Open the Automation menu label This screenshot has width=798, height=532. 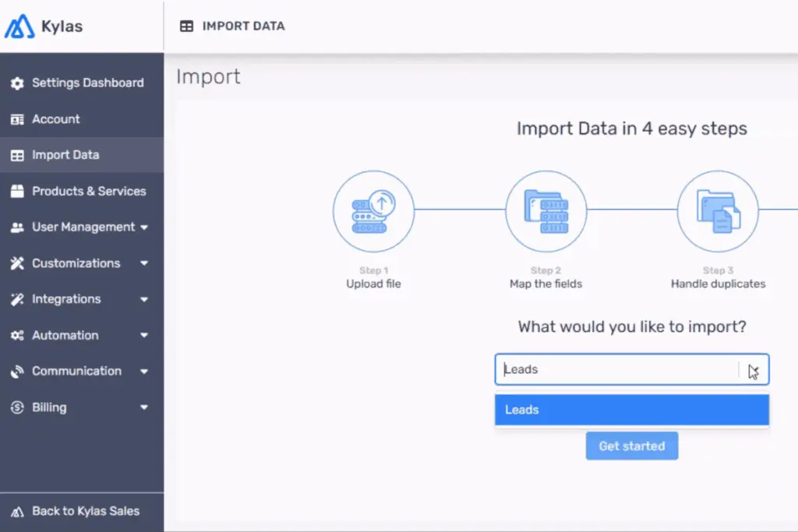coord(65,335)
